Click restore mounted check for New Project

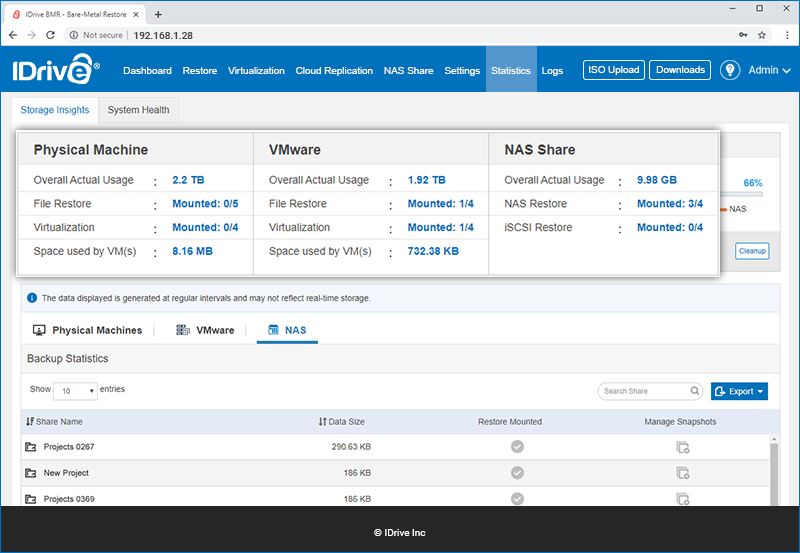[x=517, y=473]
